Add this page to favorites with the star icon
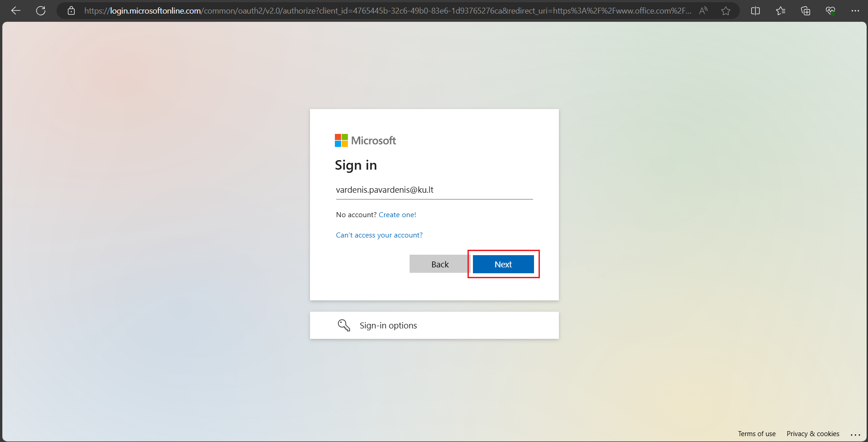The width and height of the screenshot is (868, 442). tap(726, 10)
